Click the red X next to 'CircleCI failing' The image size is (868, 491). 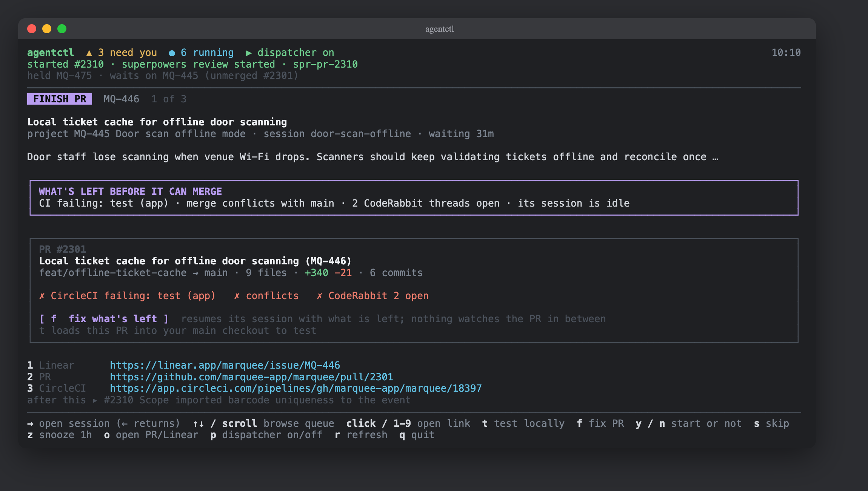coord(42,296)
